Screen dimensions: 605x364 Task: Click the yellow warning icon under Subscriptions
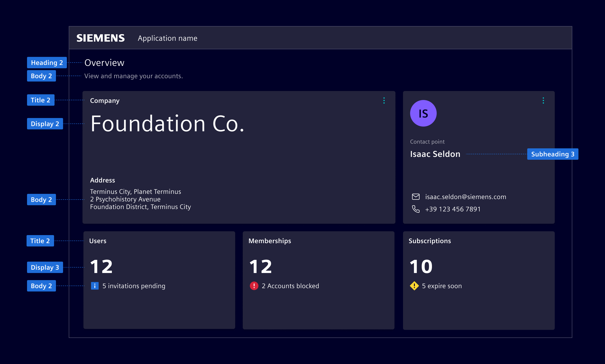[x=414, y=286]
